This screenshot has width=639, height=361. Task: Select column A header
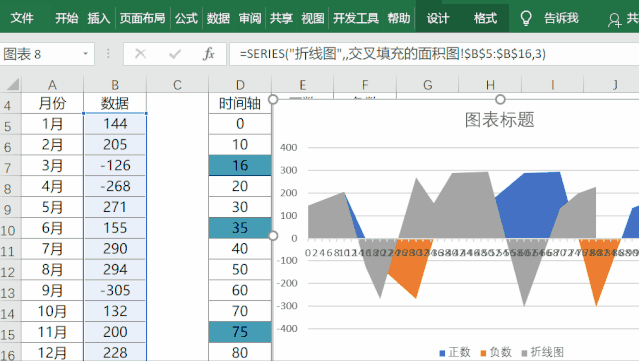pos(52,85)
